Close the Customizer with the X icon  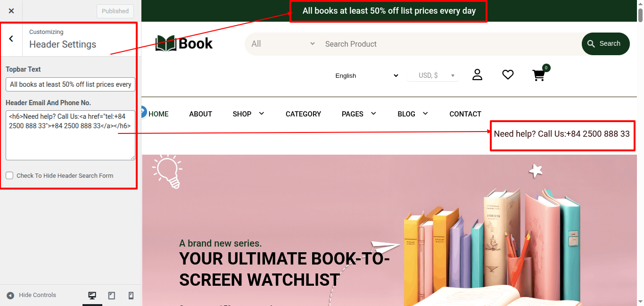(x=11, y=11)
